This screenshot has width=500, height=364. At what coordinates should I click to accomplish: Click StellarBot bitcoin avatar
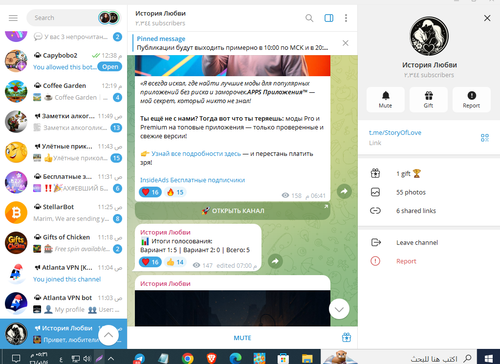point(16,213)
